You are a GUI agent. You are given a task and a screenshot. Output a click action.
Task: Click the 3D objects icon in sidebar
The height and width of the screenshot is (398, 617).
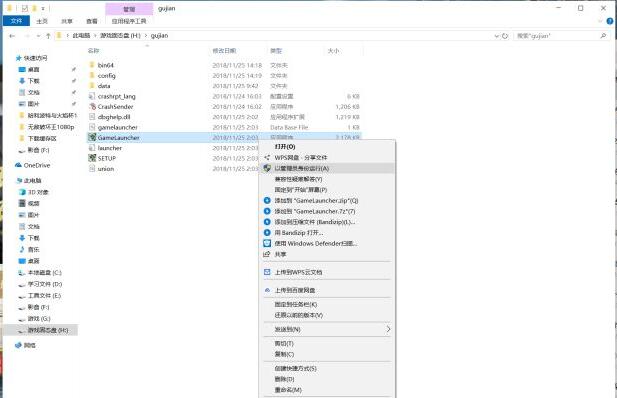coord(22,192)
